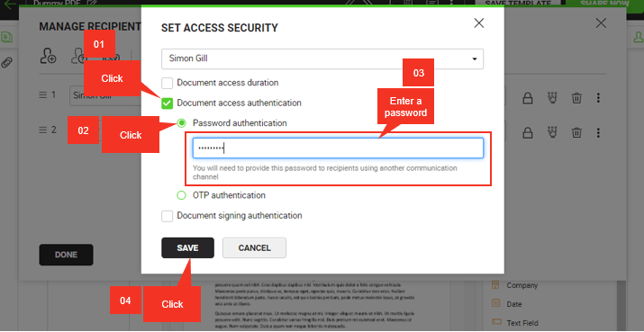Click the CANCEL button
The image size is (644, 332).
254,247
